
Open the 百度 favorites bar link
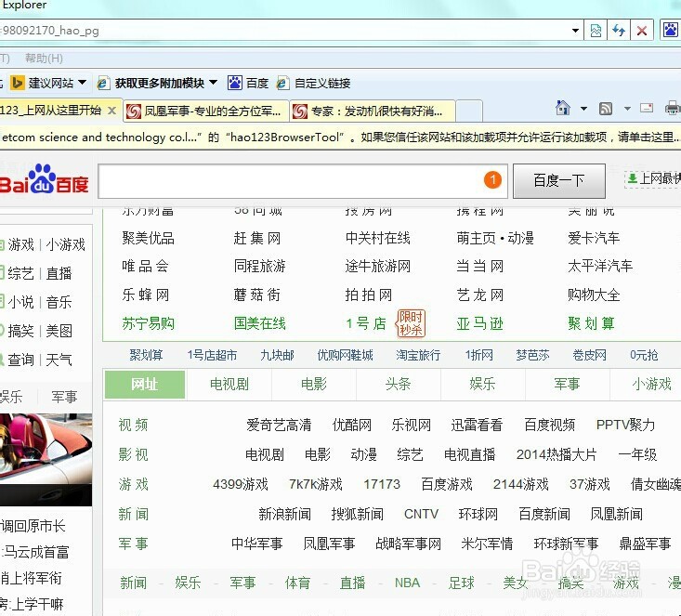pyautogui.click(x=248, y=83)
